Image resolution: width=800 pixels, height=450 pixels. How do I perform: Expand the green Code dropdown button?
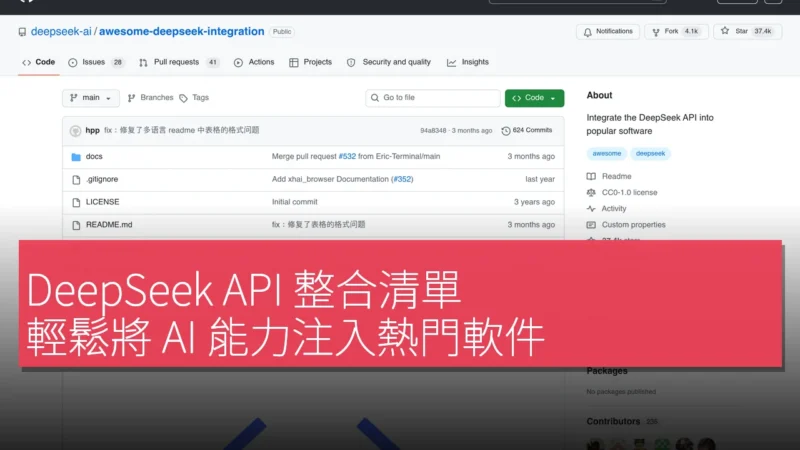(x=534, y=98)
